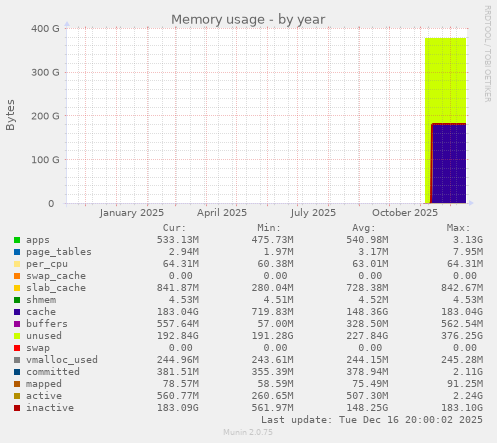Click the 'Munin 2.0.75' footer text

point(248,432)
